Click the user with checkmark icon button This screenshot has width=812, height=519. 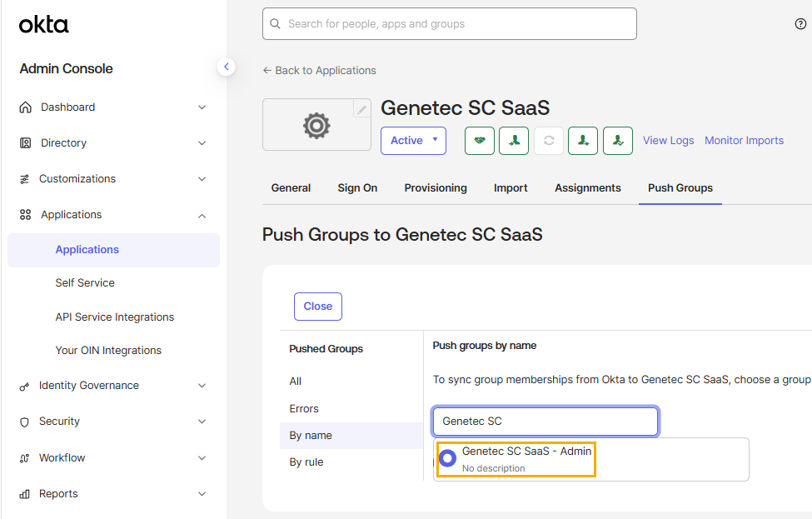click(618, 140)
